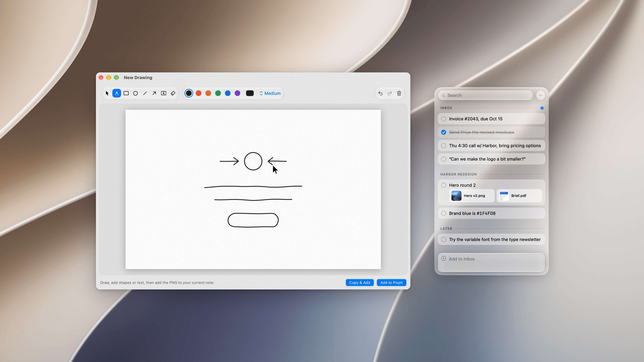Choose the green color swatch
The image size is (644, 362).
click(218, 94)
